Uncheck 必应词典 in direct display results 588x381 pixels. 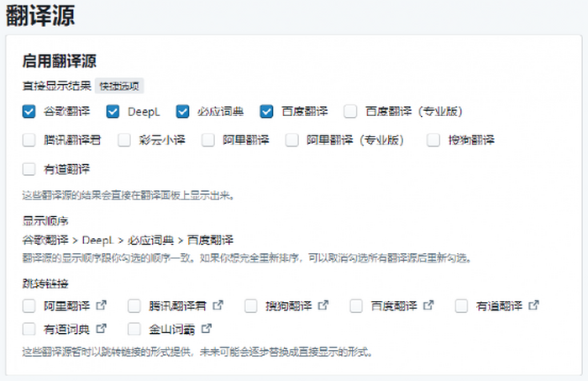183,111
